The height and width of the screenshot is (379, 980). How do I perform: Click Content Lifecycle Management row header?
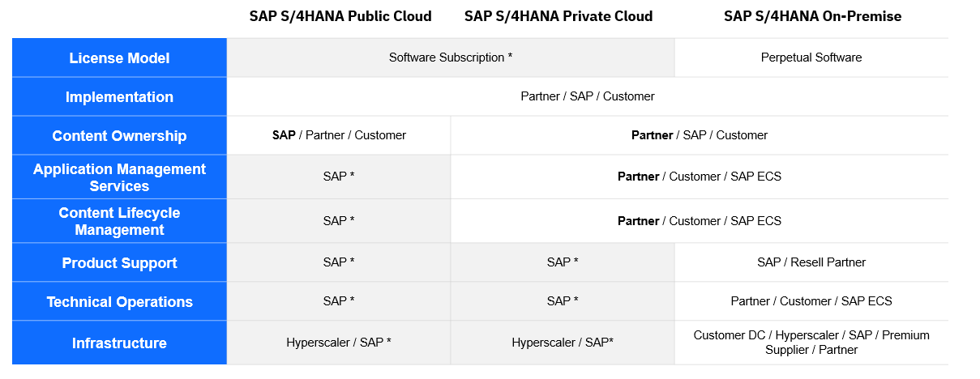pos(119,221)
